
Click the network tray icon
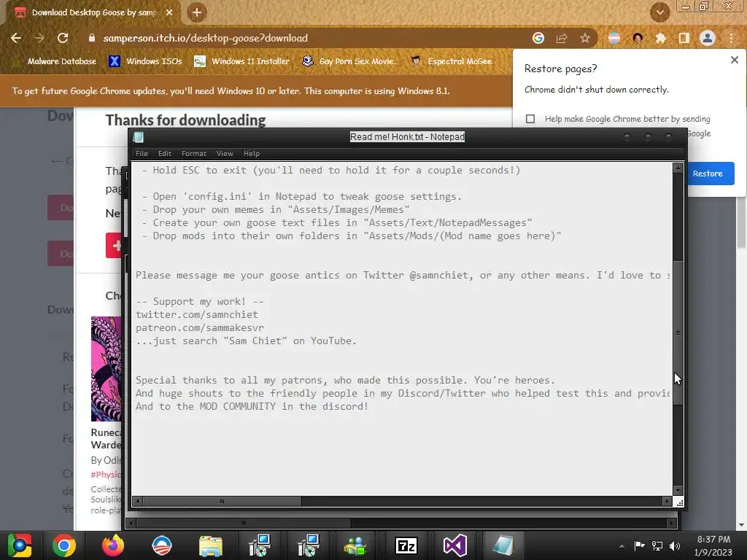tap(657, 545)
